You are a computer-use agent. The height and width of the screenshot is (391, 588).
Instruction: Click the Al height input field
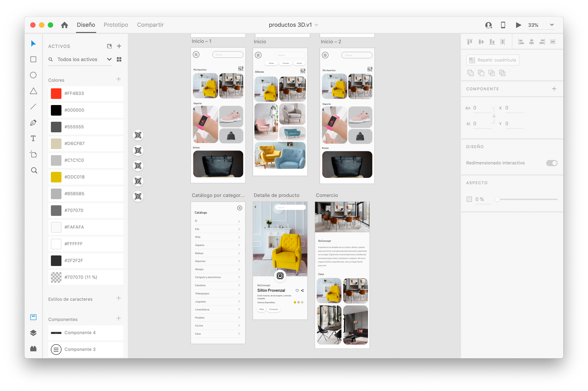tap(482, 124)
